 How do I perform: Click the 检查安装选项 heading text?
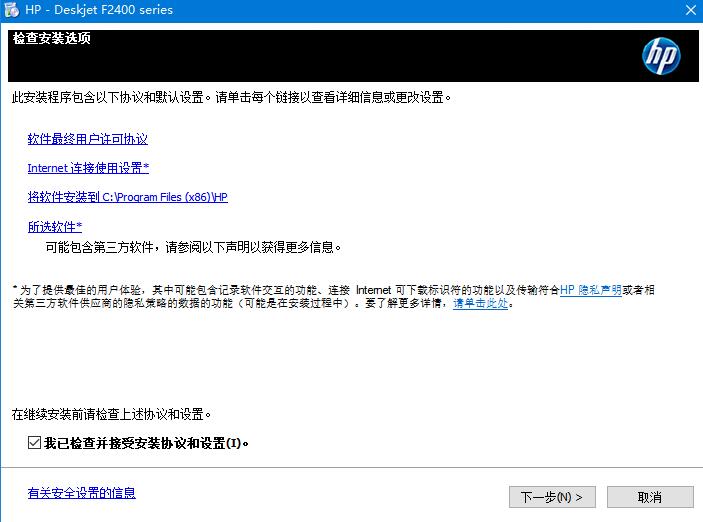(x=52, y=39)
